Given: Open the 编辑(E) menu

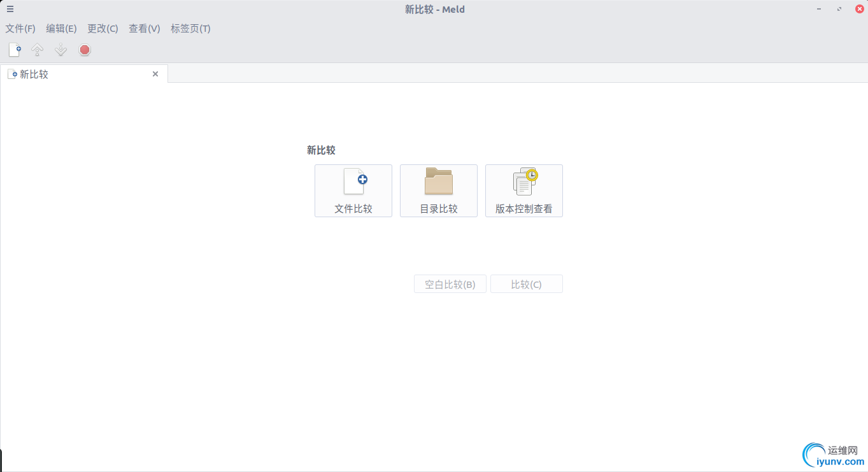Looking at the screenshot, I should point(61,29).
